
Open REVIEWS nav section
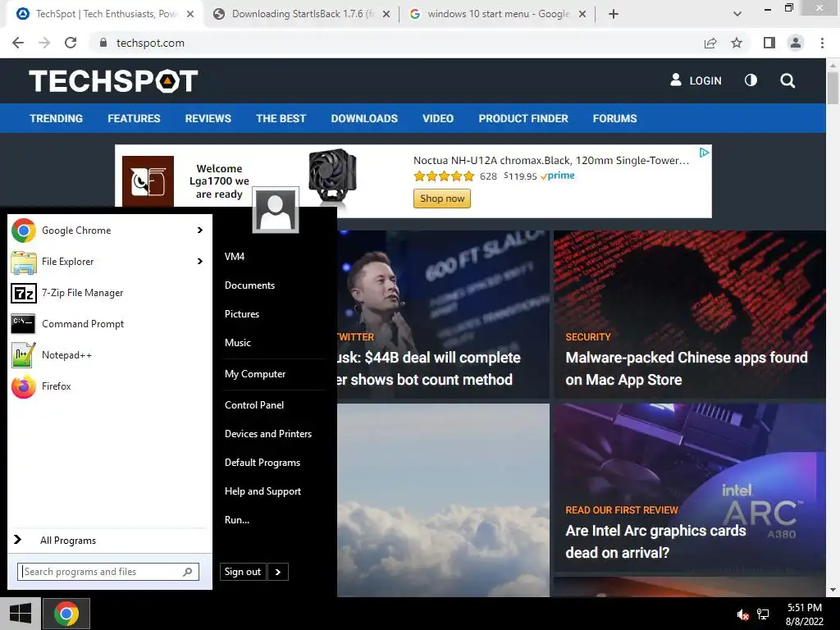(x=208, y=118)
